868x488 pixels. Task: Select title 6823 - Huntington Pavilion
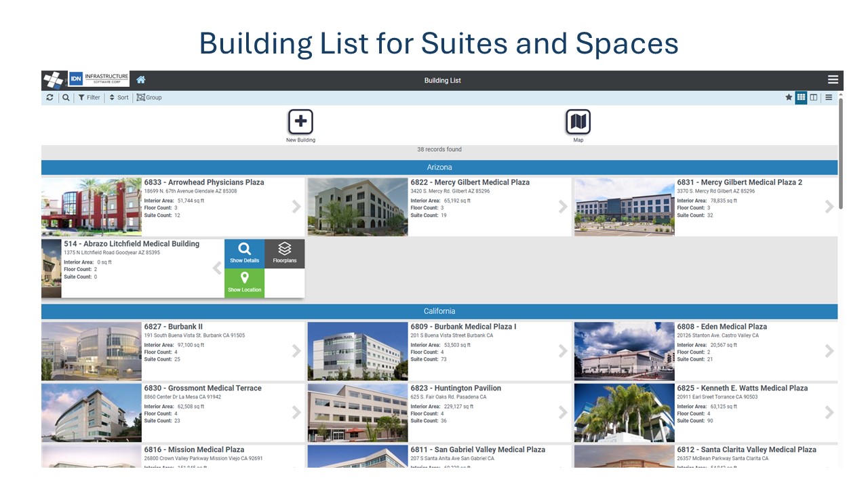tap(456, 388)
